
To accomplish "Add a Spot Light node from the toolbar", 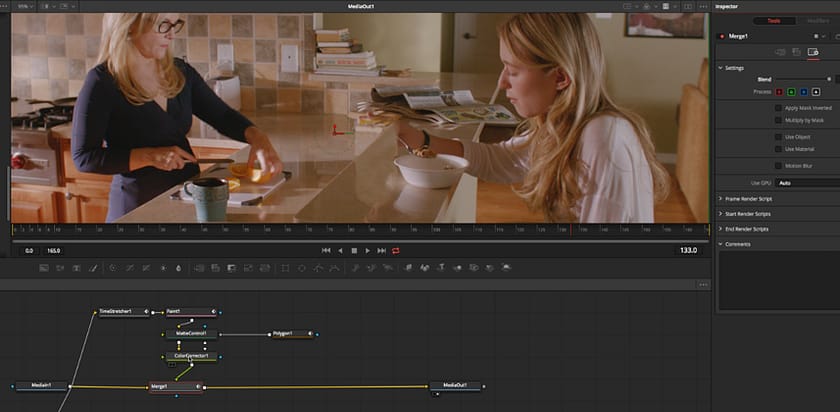I will coord(490,267).
